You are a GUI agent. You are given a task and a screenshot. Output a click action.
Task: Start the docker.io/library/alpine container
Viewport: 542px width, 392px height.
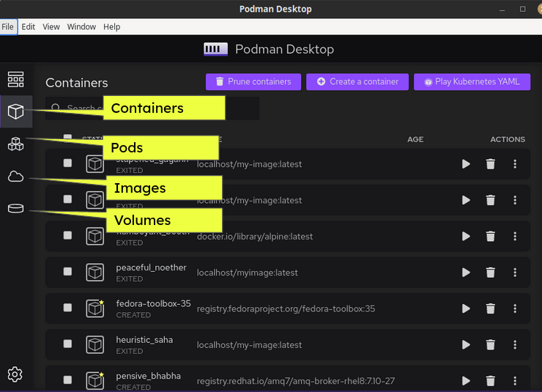pos(466,236)
